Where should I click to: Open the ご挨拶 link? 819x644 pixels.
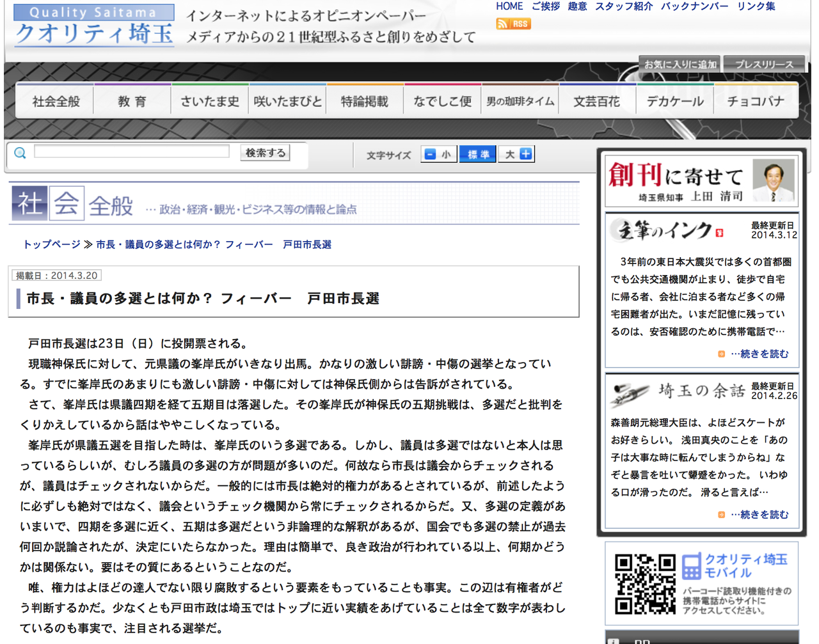click(546, 6)
